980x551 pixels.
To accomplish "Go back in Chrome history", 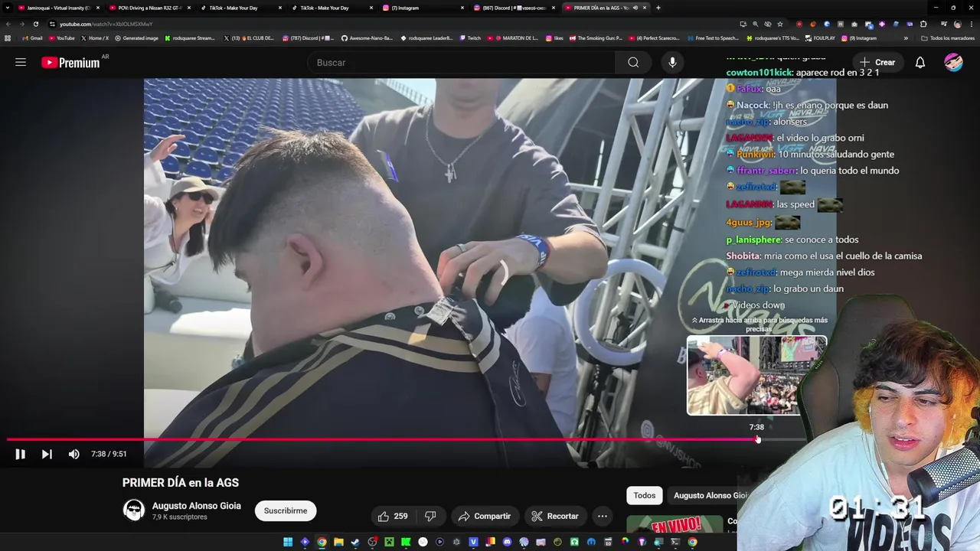I will (8, 24).
